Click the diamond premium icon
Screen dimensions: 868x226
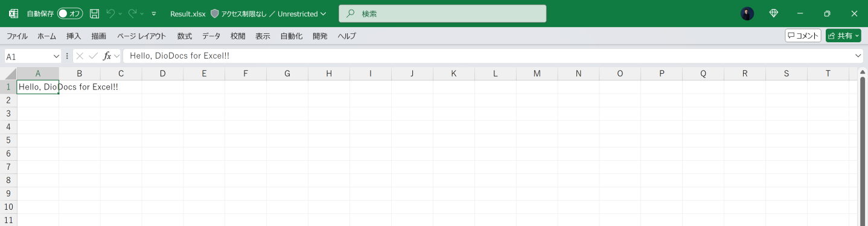(x=774, y=13)
